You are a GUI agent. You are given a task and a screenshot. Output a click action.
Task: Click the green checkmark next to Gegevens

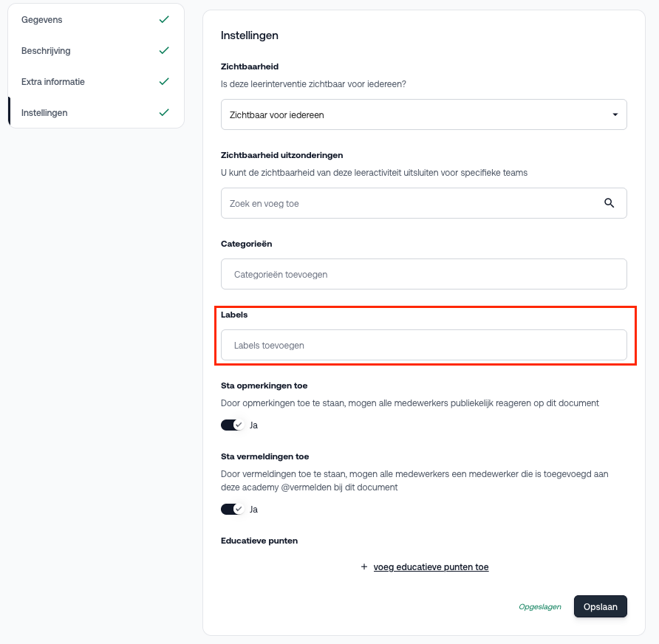[164, 20]
